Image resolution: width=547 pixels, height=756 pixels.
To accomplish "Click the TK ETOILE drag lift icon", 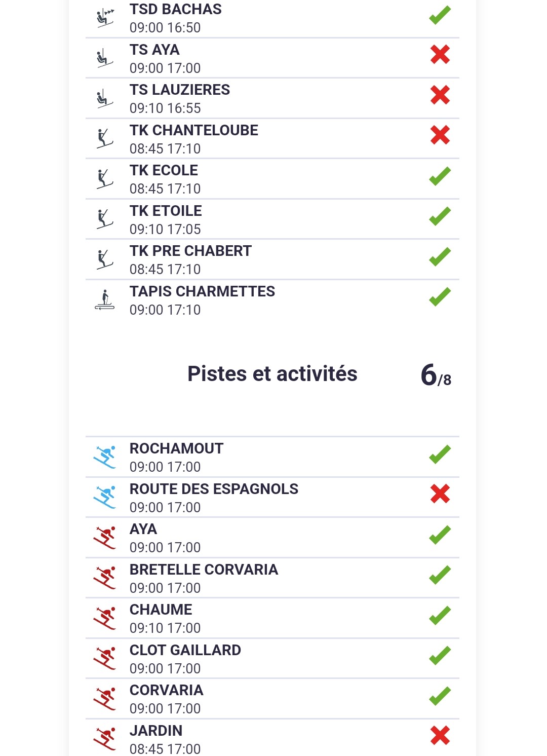I will pyautogui.click(x=104, y=219).
